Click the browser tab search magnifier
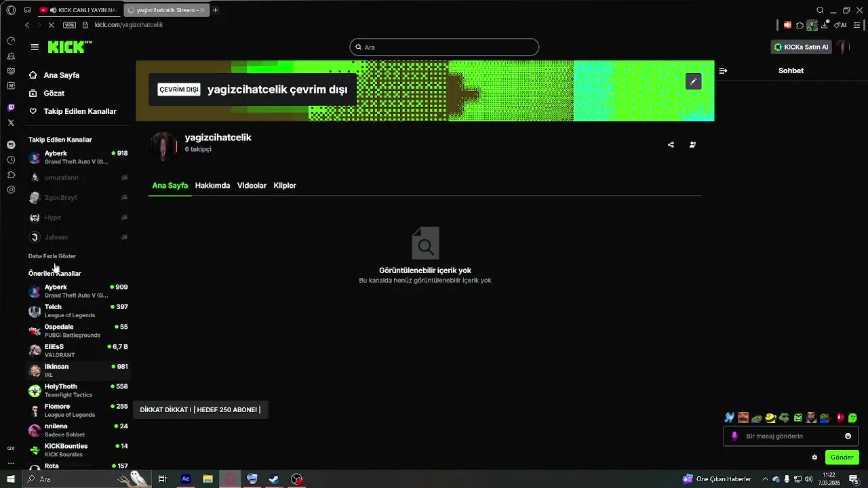Image resolution: width=868 pixels, height=488 pixels. 820,10
